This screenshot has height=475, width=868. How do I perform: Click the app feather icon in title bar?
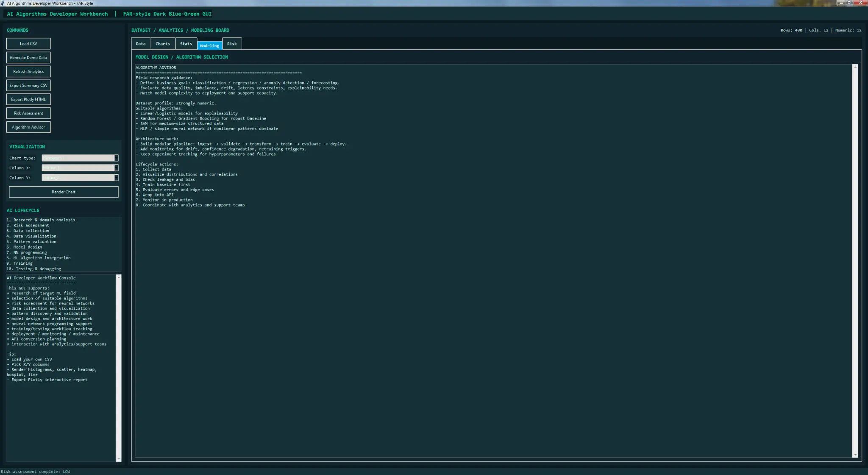pyautogui.click(x=3, y=3)
